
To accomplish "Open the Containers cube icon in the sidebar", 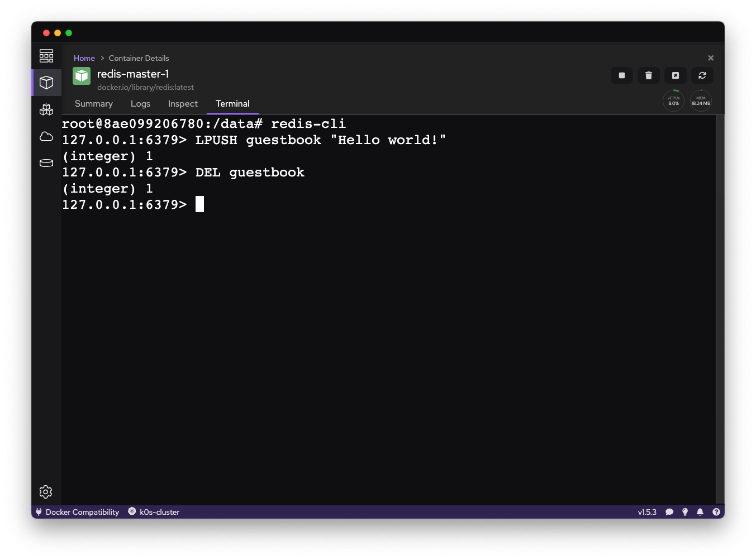I will (46, 83).
